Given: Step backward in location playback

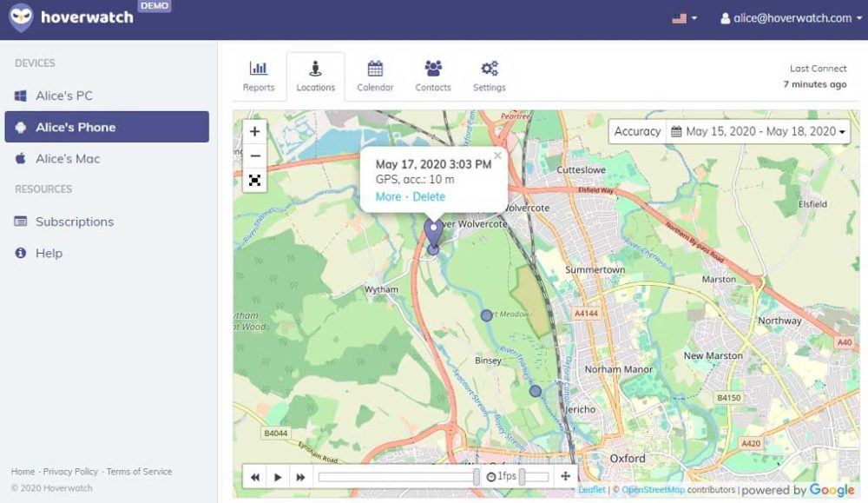Looking at the screenshot, I should 256,477.
